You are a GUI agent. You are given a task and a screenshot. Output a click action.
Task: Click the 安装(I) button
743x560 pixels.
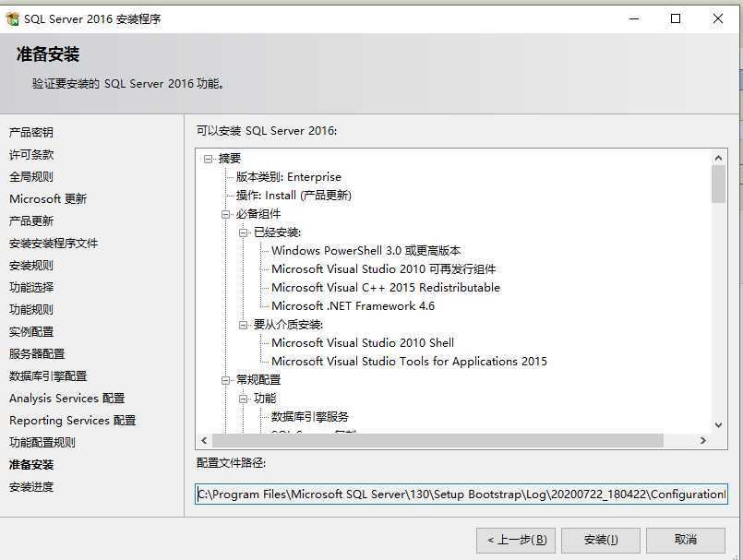click(x=600, y=540)
